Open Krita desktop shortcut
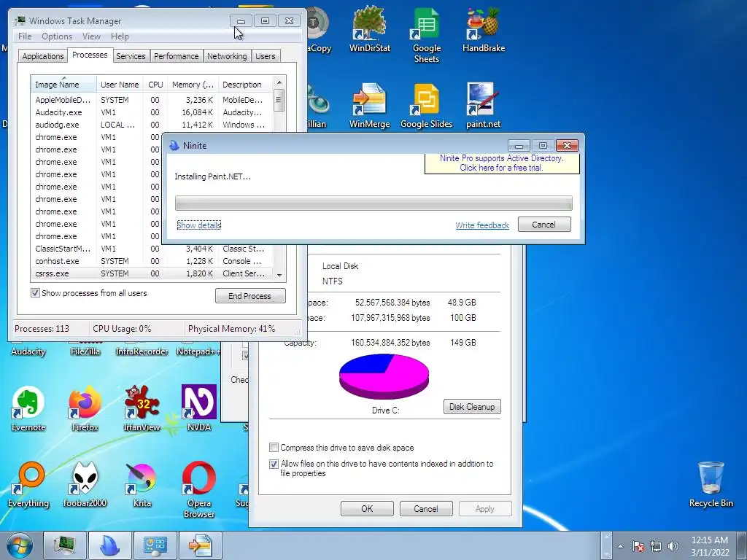 [x=142, y=485]
